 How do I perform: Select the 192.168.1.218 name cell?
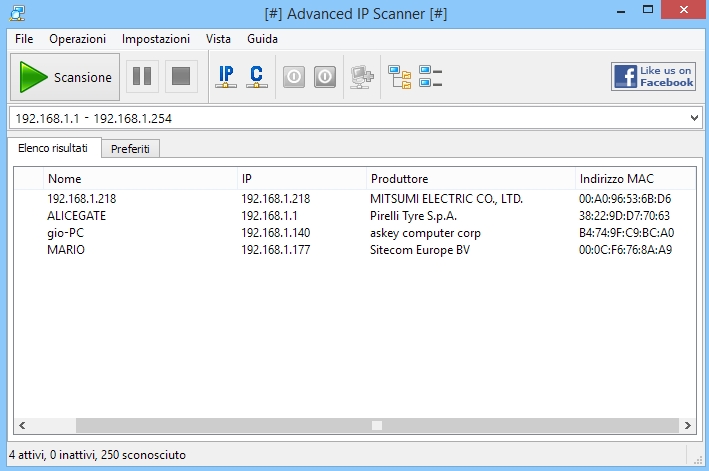pos(82,198)
